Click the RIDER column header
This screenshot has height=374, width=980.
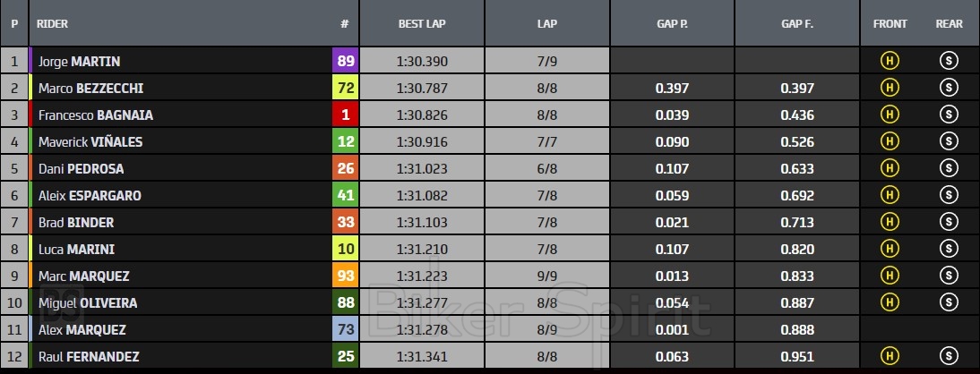click(x=53, y=24)
